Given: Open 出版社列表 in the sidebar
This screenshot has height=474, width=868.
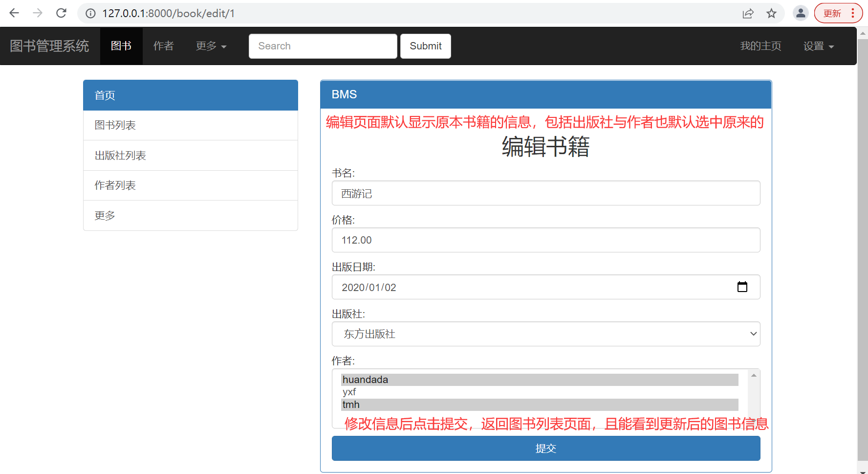Looking at the screenshot, I should point(191,156).
